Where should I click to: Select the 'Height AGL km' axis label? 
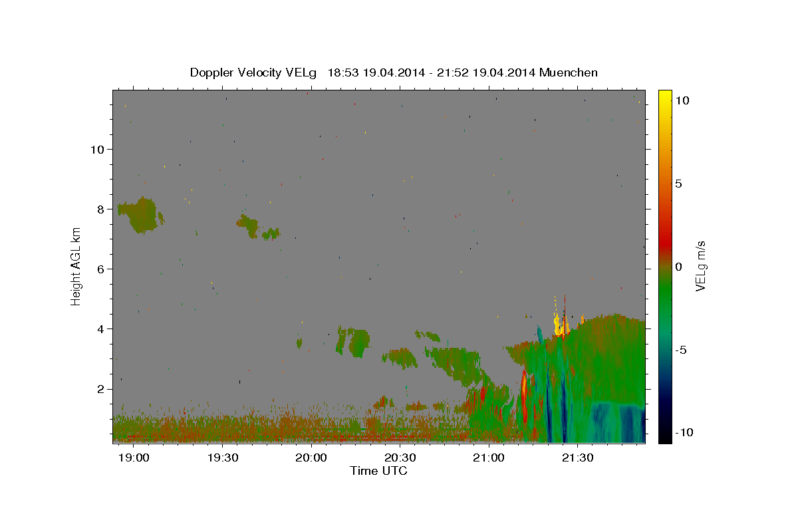click(76, 266)
